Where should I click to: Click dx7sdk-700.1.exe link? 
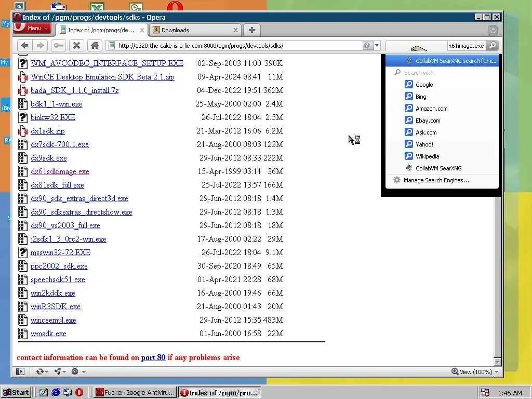(x=60, y=144)
